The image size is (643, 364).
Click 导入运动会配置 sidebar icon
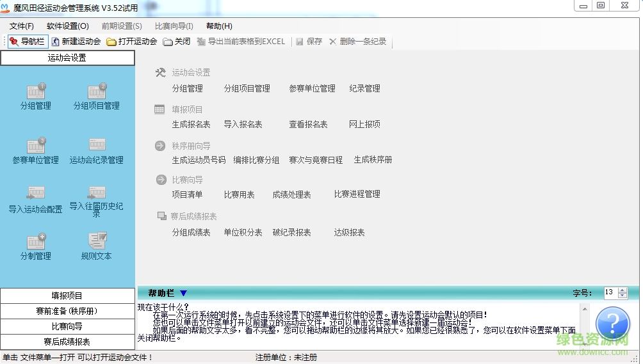[36, 200]
